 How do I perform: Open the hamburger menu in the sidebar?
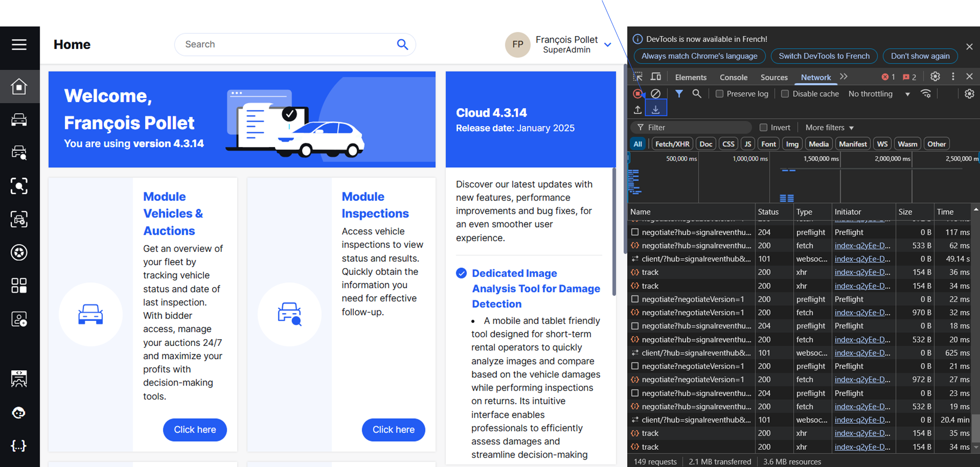pos(19,45)
